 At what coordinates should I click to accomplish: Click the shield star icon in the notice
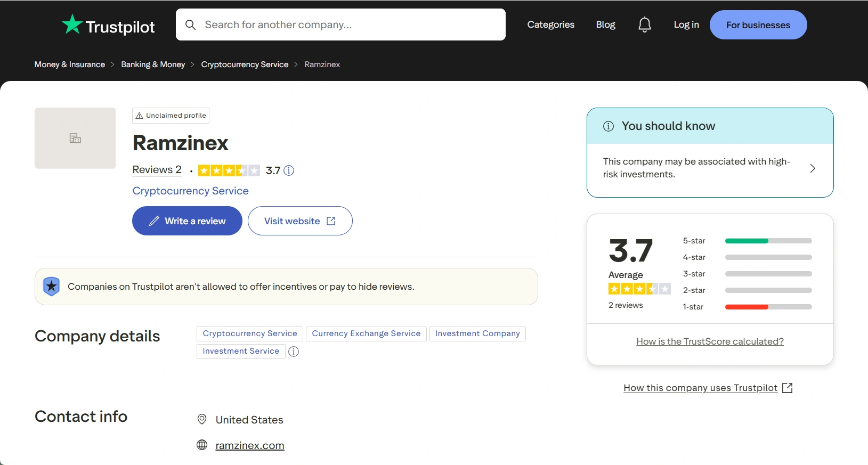[x=51, y=287]
